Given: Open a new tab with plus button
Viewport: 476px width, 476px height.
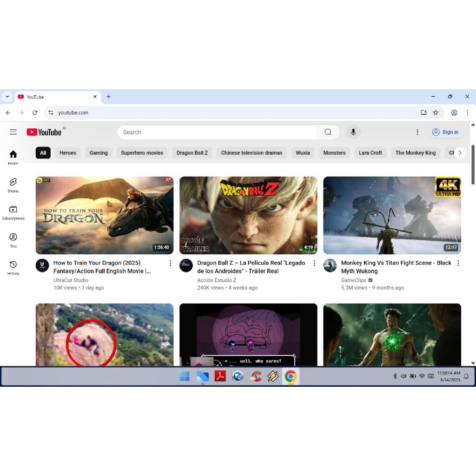Looking at the screenshot, I should pyautogui.click(x=108, y=97).
